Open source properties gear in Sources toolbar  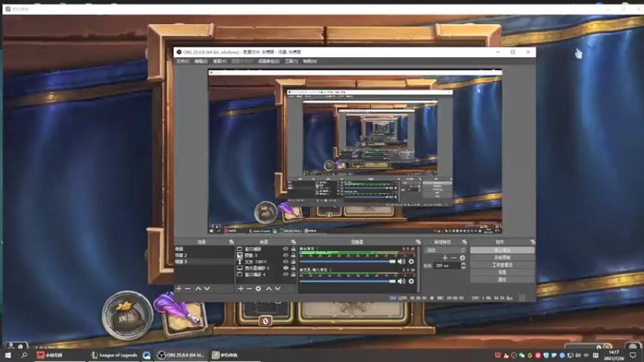pos(258,289)
